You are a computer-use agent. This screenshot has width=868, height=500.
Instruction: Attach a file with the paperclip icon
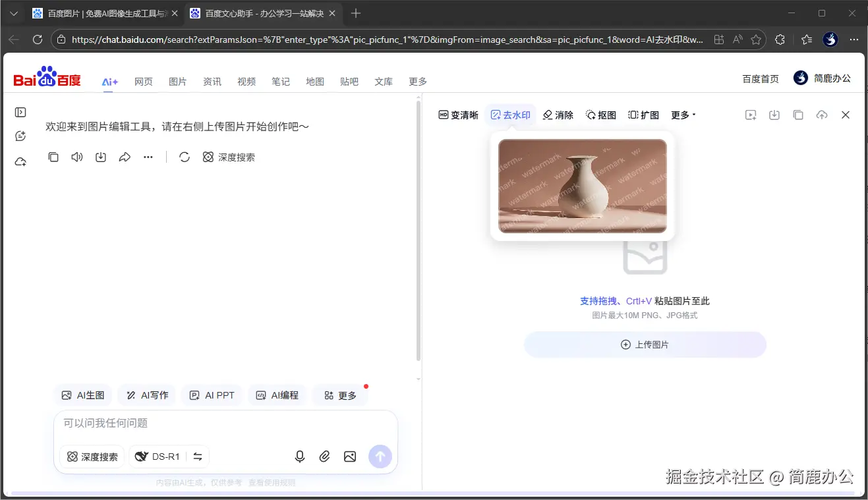click(x=324, y=456)
